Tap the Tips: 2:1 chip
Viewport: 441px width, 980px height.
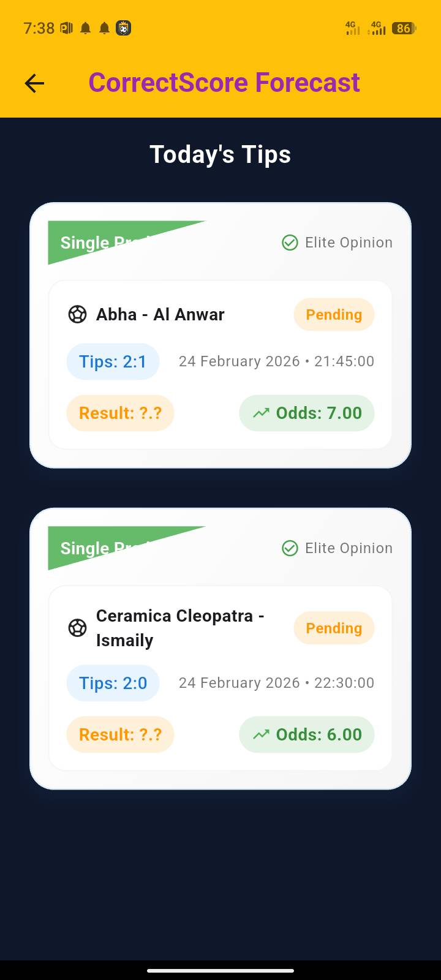[x=113, y=361]
